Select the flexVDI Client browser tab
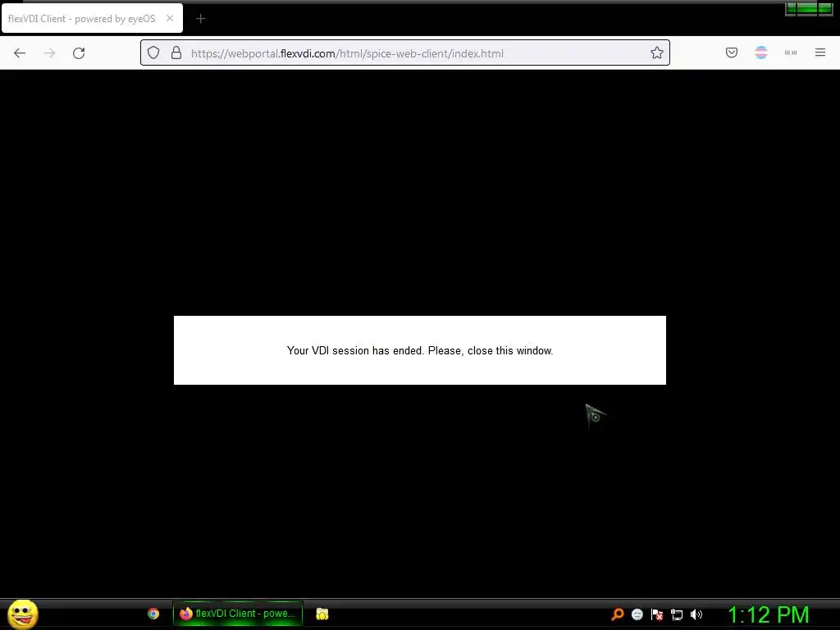Screen dimensions: 840x630 92,18
